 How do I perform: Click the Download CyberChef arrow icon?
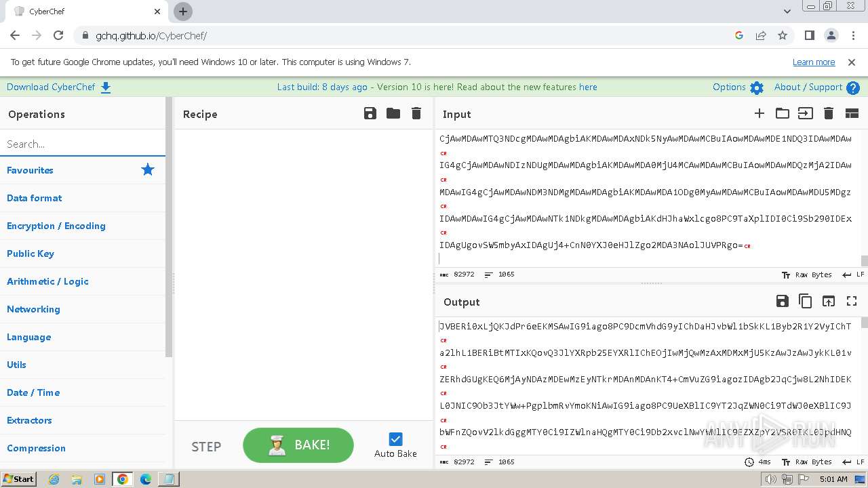point(106,87)
